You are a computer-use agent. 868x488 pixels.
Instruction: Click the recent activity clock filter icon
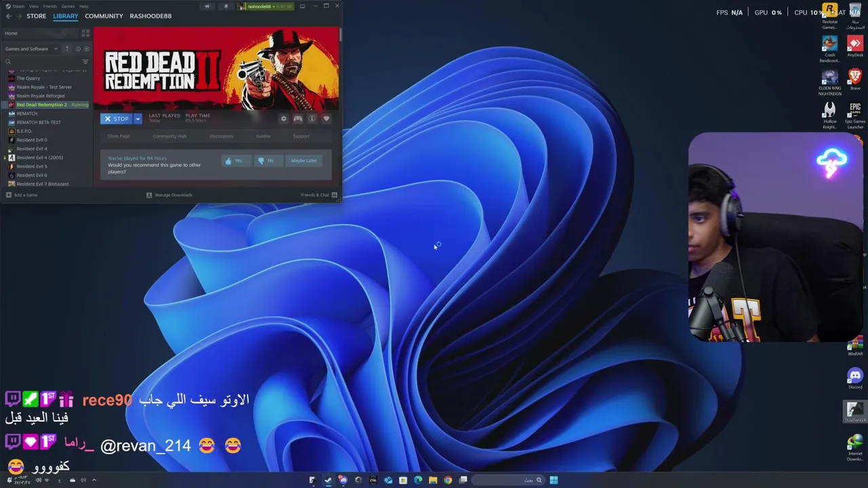point(77,49)
